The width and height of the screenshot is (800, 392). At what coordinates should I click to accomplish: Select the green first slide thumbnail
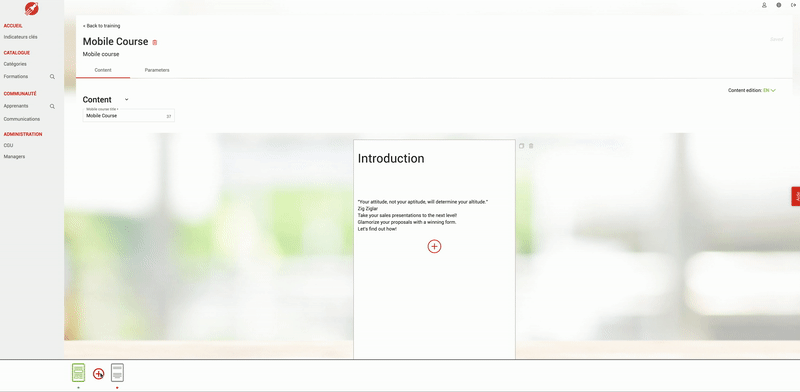click(x=79, y=373)
